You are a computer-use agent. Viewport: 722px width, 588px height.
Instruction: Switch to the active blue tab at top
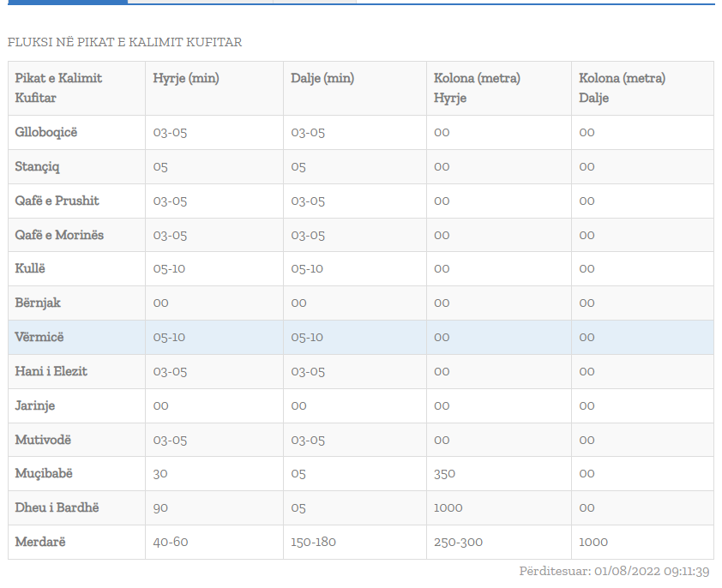63,2
